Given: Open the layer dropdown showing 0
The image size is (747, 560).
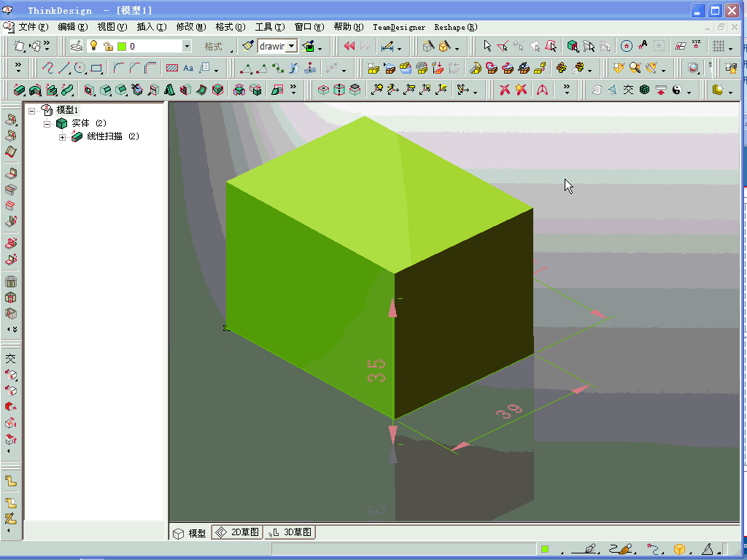Looking at the screenshot, I should [x=187, y=46].
